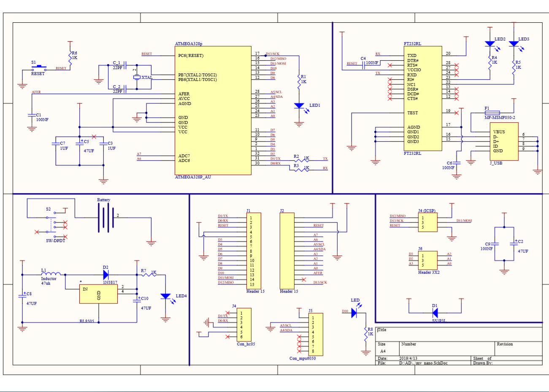Select resistor R8 below the LED
The width and height of the screenshot is (549, 392).
(x=366, y=334)
